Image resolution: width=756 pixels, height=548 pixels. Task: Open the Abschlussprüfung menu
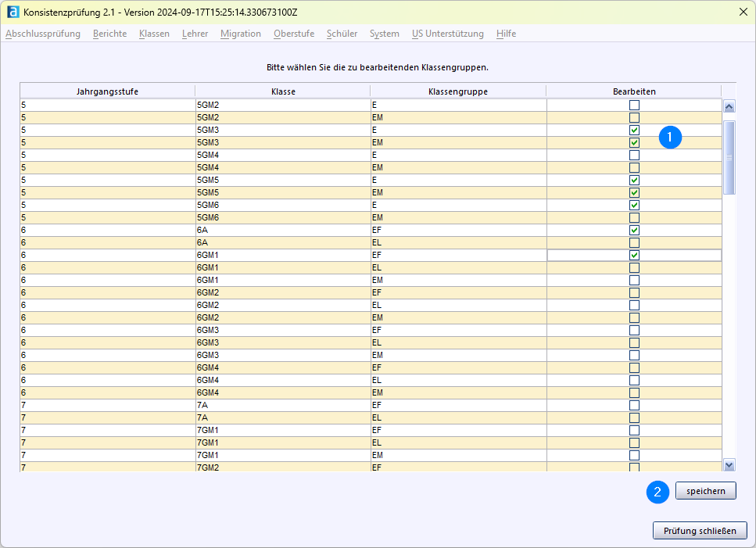tap(43, 34)
